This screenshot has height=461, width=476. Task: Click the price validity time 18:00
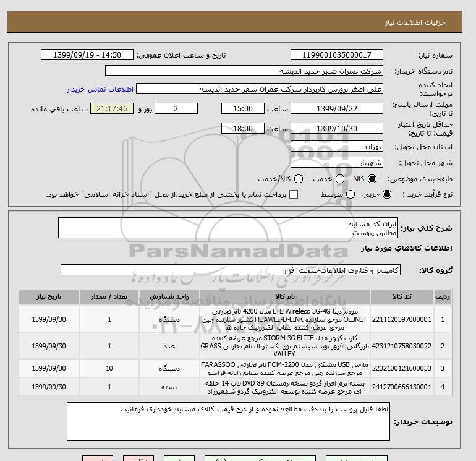[x=243, y=128]
